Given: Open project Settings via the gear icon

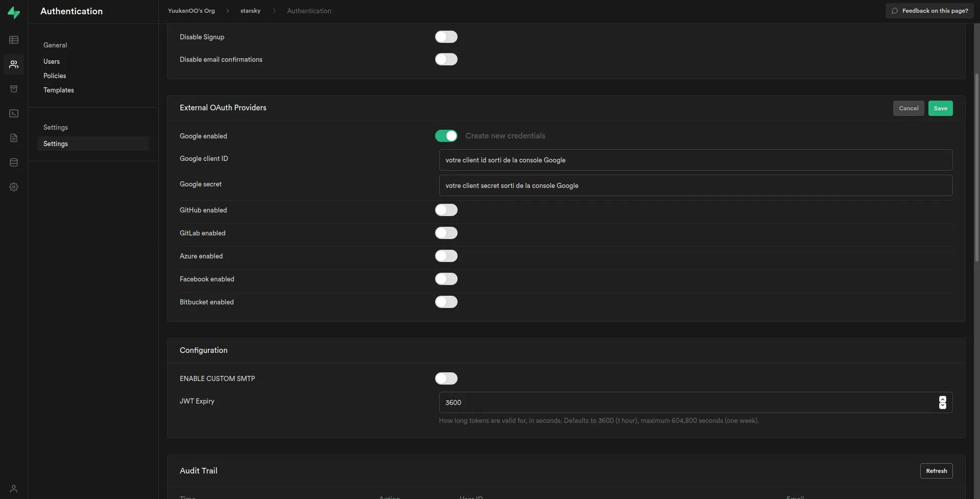Looking at the screenshot, I should click(x=14, y=186).
